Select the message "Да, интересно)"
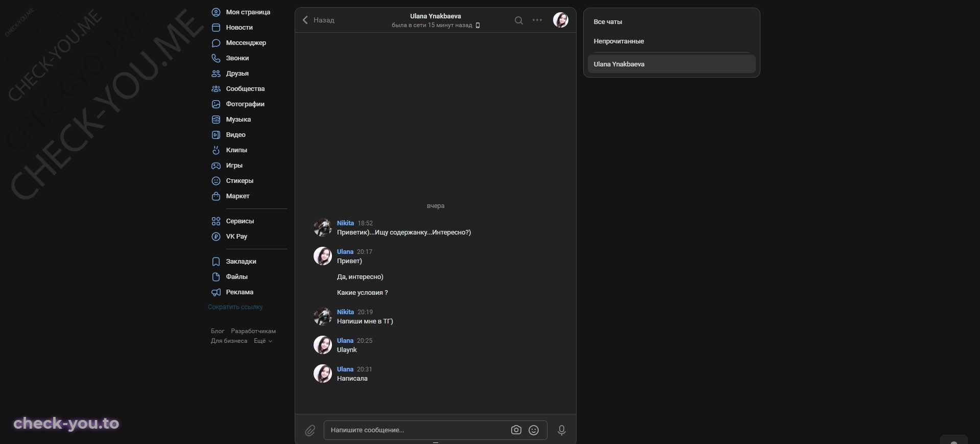Viewport: 980px width, 444px height. [x=360, y=277]
